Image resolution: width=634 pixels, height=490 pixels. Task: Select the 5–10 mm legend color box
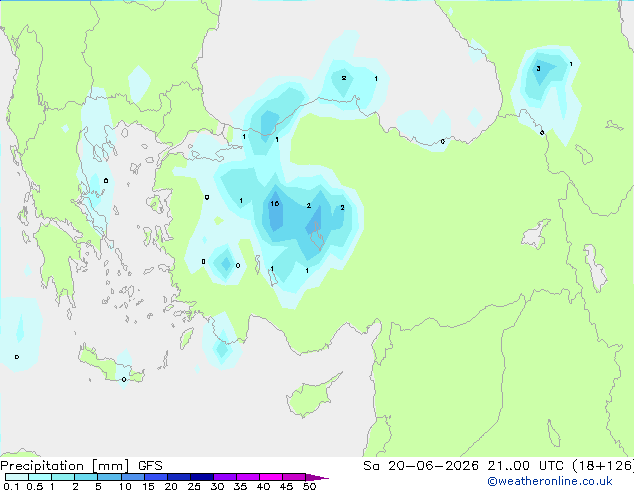(109, 477)
